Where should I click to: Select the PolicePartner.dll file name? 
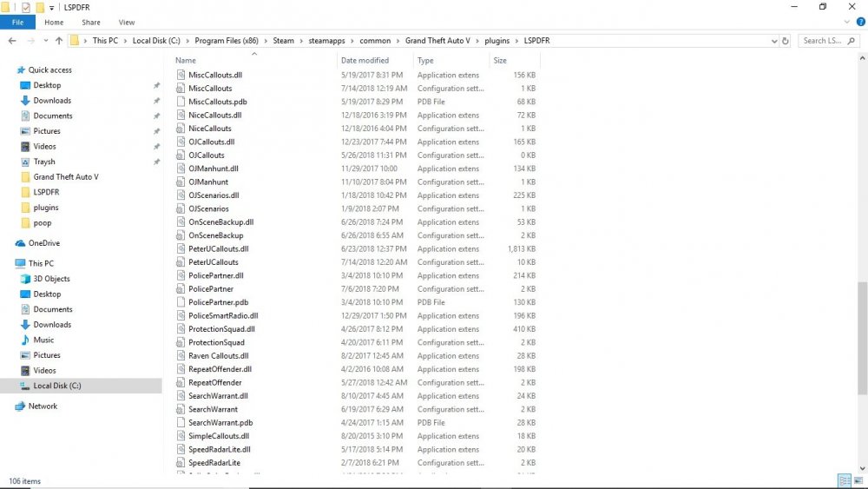coord(216,275)
